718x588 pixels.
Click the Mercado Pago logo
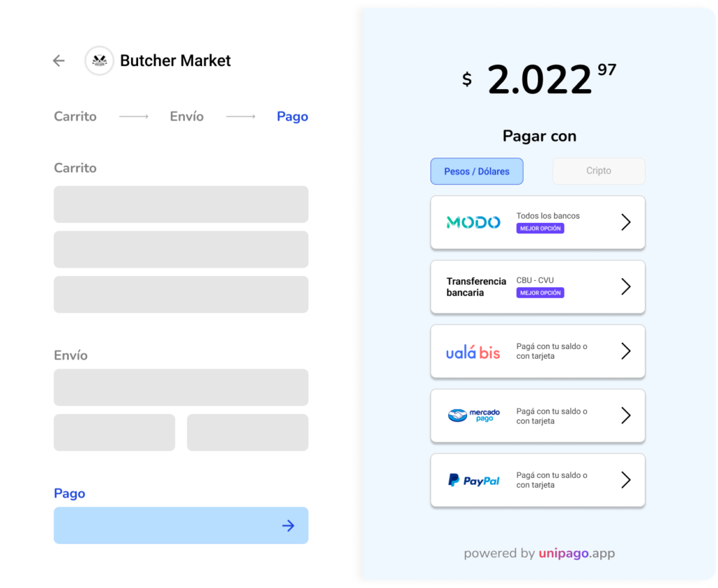click(x=473, y=416)
